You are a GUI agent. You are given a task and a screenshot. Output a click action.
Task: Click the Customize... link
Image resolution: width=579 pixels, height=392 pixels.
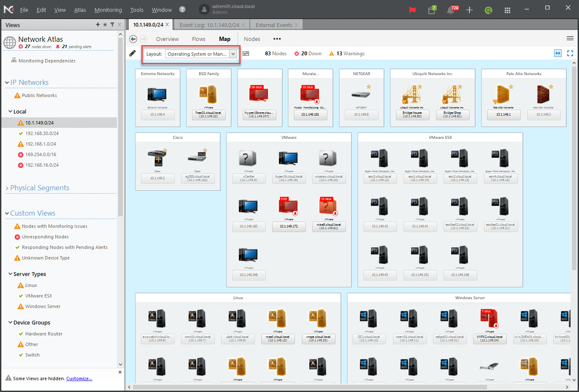79,378
